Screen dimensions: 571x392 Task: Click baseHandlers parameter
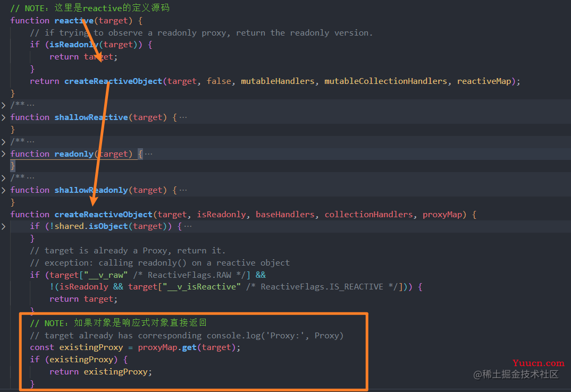coord(285,215)
